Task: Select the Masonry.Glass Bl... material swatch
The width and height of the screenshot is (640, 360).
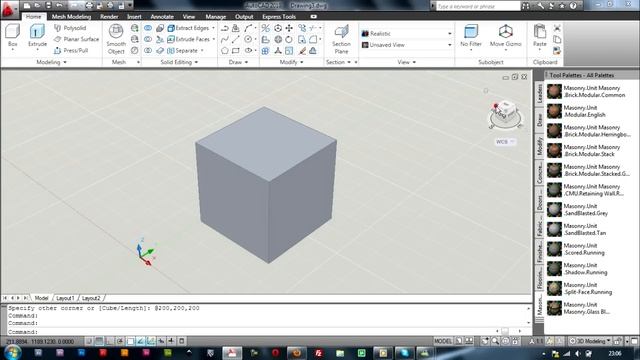Action: tap(554, 308)
